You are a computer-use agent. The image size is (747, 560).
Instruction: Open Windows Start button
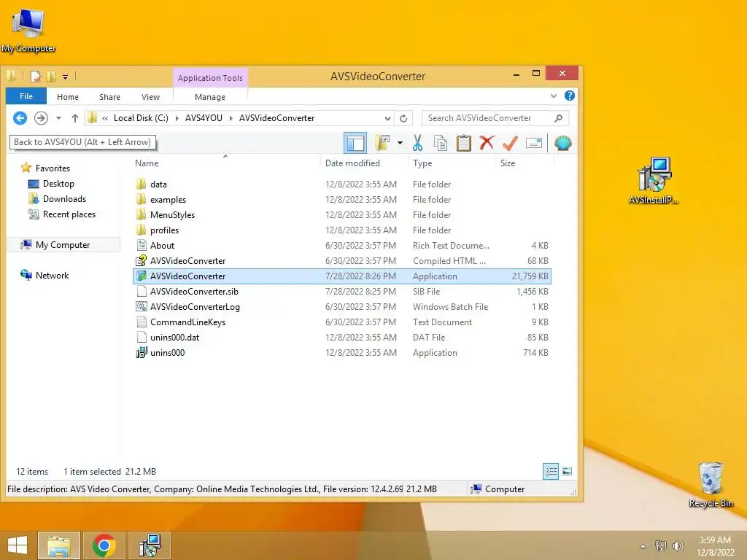[18, 545]
